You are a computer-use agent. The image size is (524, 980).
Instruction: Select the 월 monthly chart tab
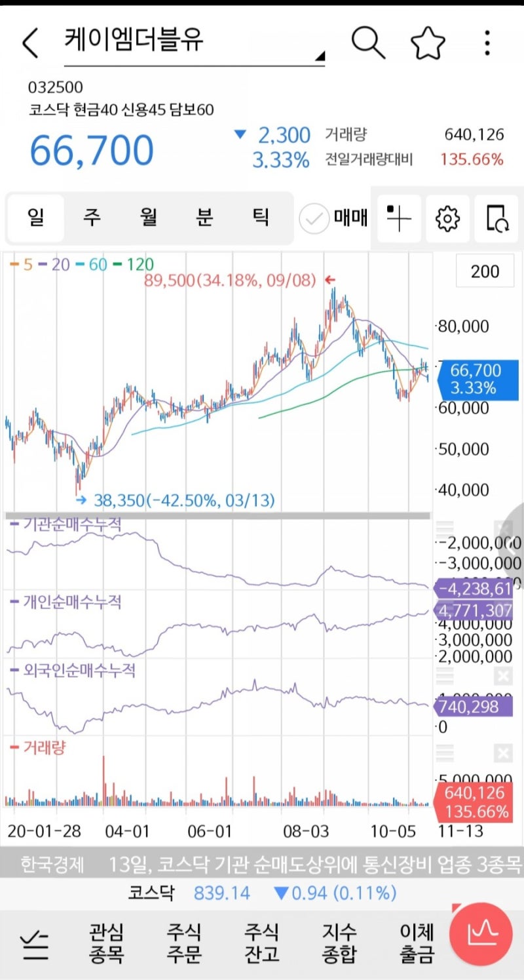click(149, 218)
